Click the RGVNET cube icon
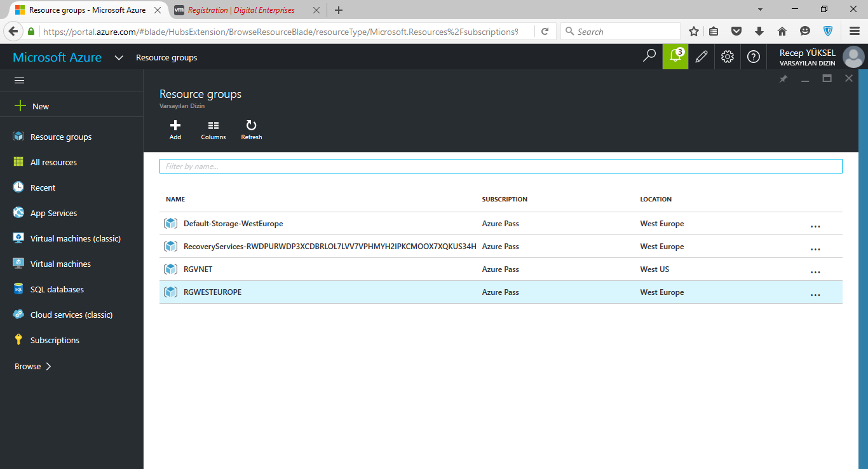Image resolution: width=868 pixels, height=469 pixels. [170, 269]
